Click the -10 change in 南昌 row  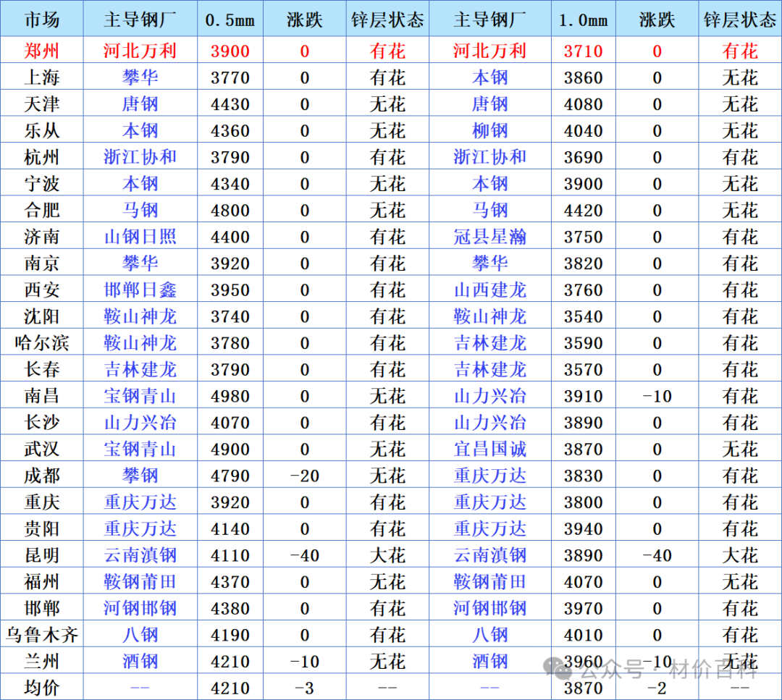(657, 397)
